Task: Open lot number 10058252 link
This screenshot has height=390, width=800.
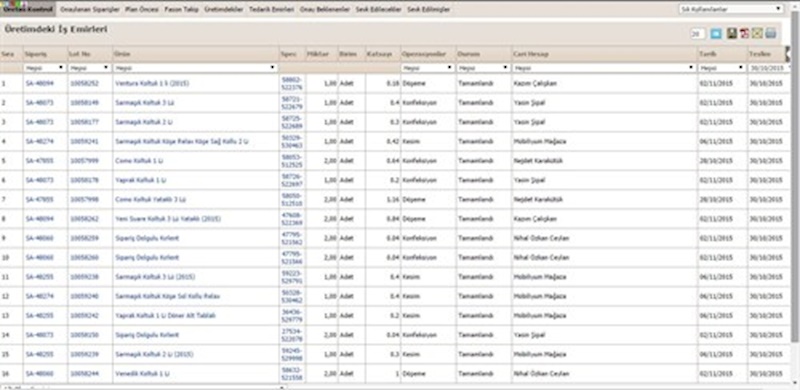Action: [x=84, y=83]
